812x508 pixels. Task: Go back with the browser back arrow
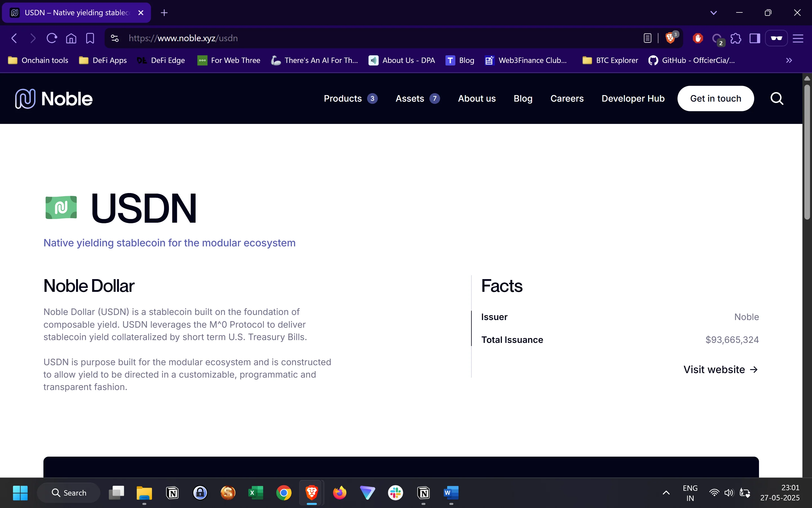(14, 38)
